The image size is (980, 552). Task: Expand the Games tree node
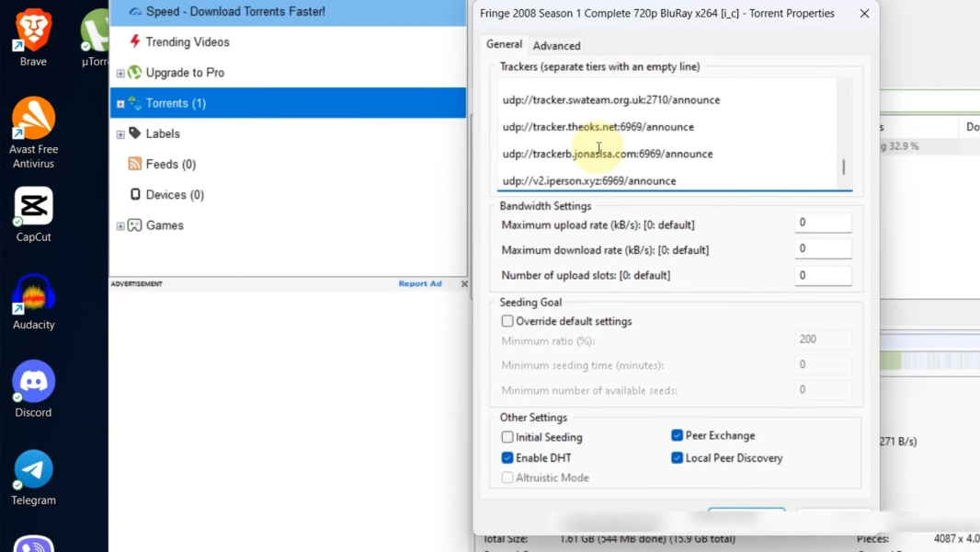point(120,225)
